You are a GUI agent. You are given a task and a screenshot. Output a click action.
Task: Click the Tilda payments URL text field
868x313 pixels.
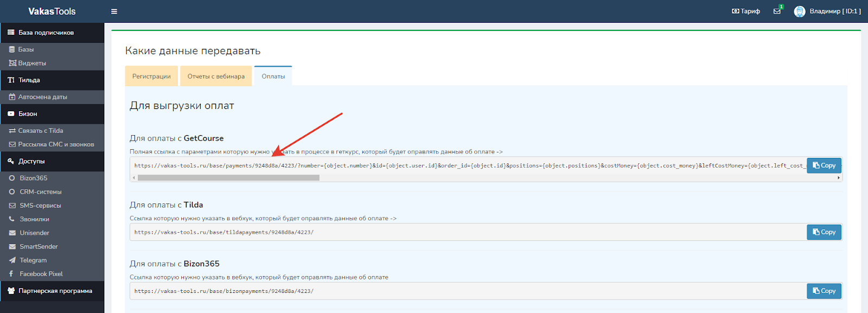(467, 232)
